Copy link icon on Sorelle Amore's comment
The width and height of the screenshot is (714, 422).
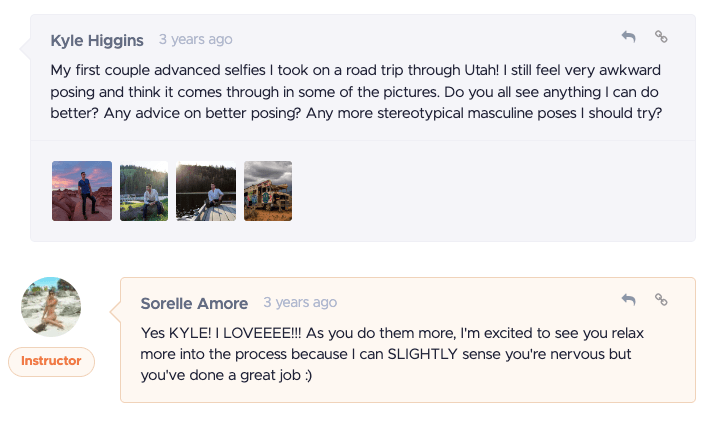click(x=661, y=299)
